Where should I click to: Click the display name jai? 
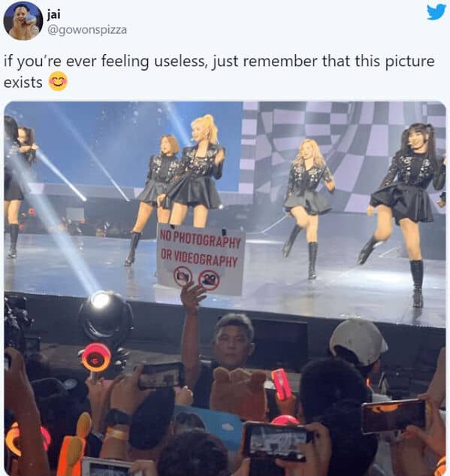(x=53, y=14)
